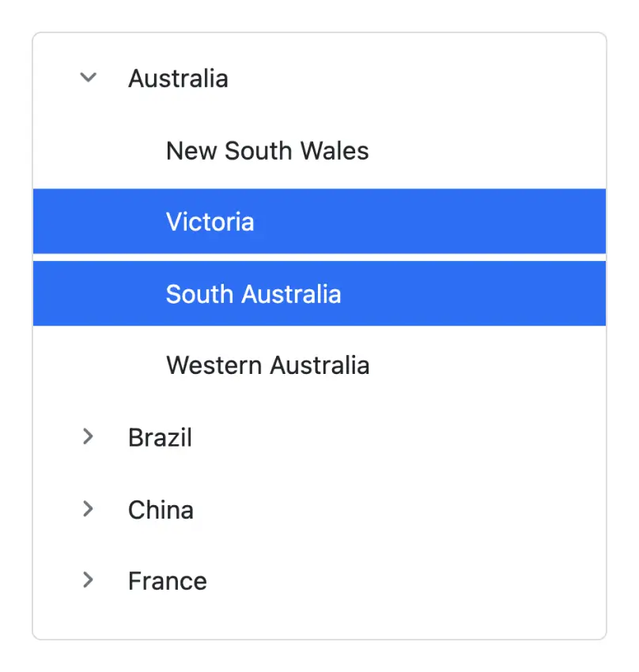Collapse the Australia node using its chevron
Viewport: 639px width, 672px height.
pyautogui.click(x=89, y=78)
